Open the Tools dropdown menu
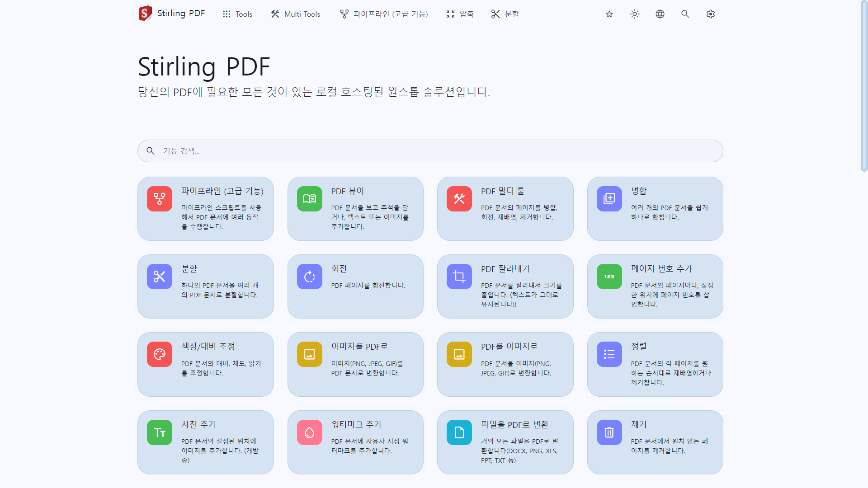The image size is (868, 488). pyautogui.click(x=237, y=14)
